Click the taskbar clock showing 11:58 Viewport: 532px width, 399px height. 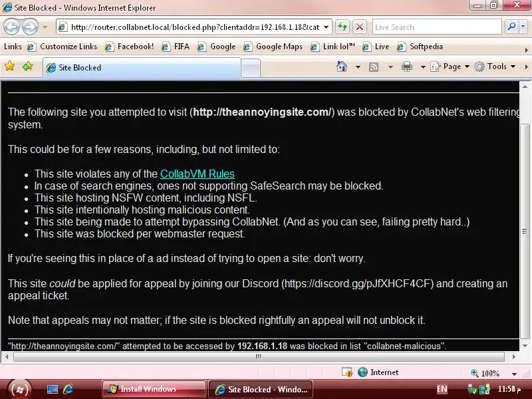point(509,389)
